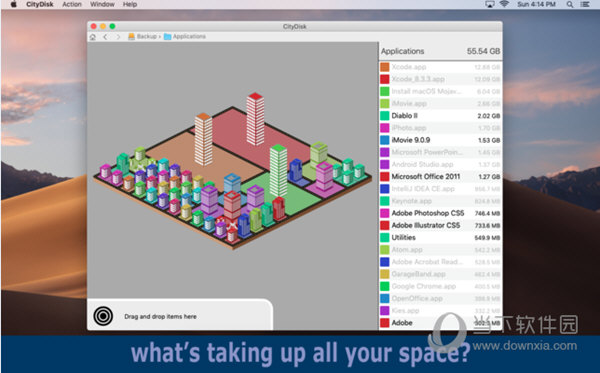Click the tall red tower building
Viewport: 600px width, 373px height.
click(255, 119)
